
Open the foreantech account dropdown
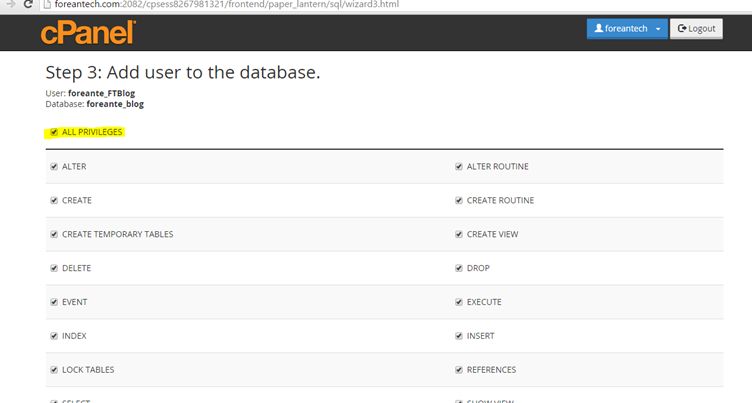(x=658, y=29)
